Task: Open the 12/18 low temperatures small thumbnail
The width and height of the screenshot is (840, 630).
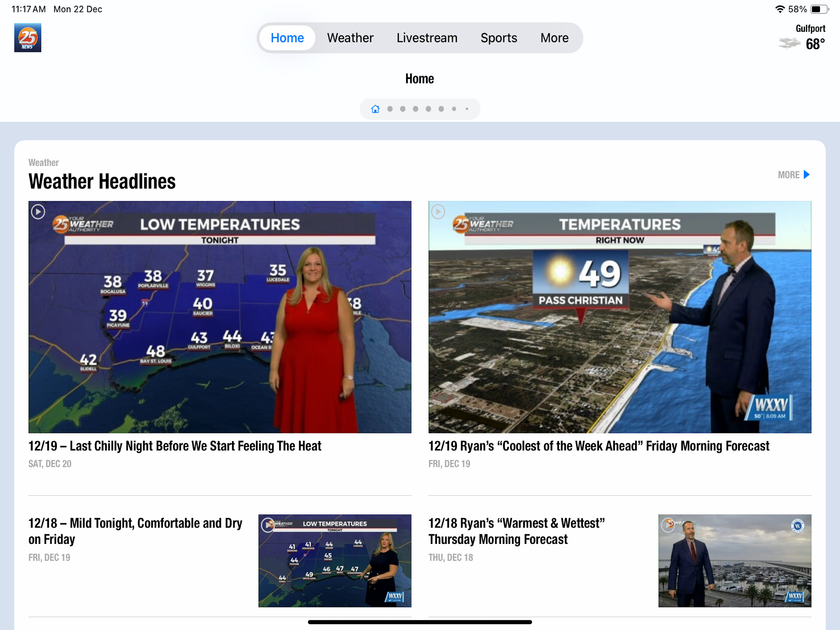Action: coord(335,561)
